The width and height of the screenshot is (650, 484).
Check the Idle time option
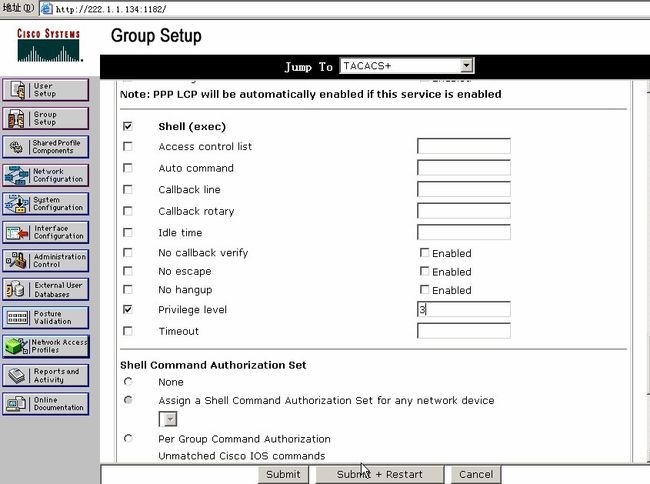pos(128,232)
